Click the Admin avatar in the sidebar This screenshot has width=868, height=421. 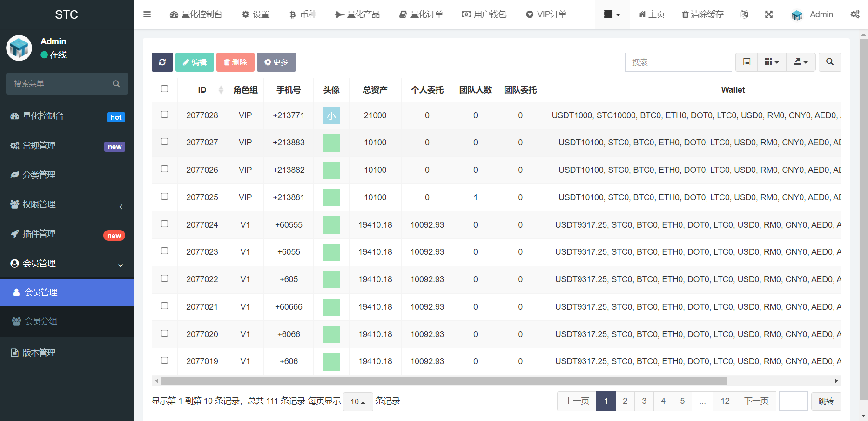click(19, 48)
